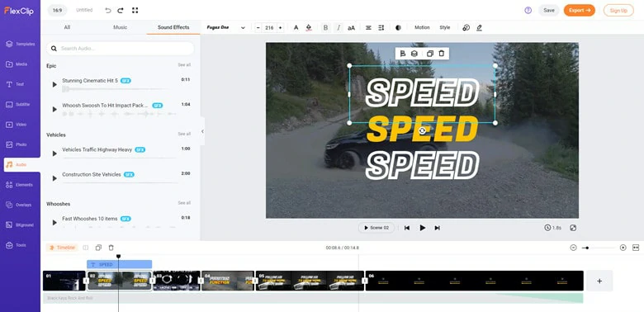This screenshot has height=312, width=644.
Task: Open the help question mark icon
Action: click(x=528, y=11)
